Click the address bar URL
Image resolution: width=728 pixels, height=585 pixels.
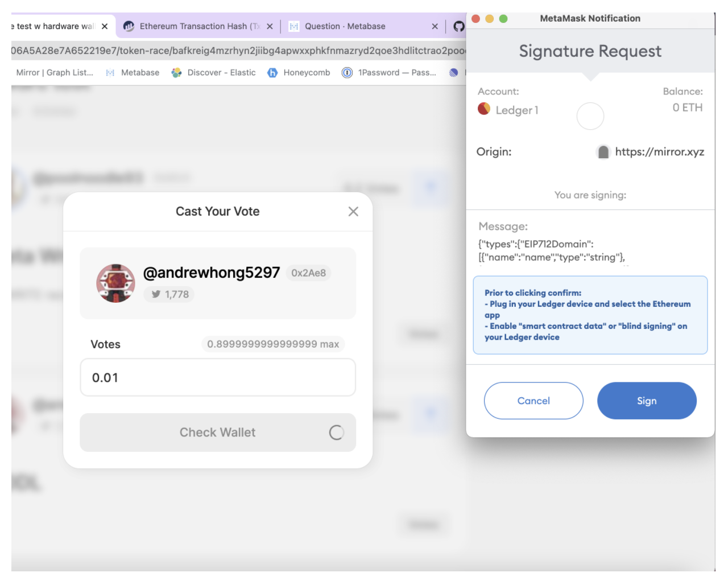(239, 51)
